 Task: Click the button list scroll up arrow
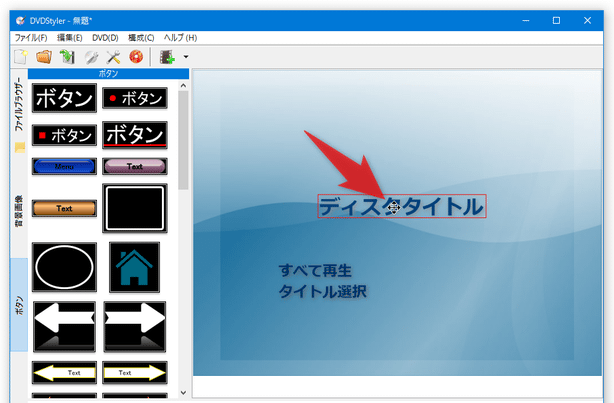pos(183,85)
